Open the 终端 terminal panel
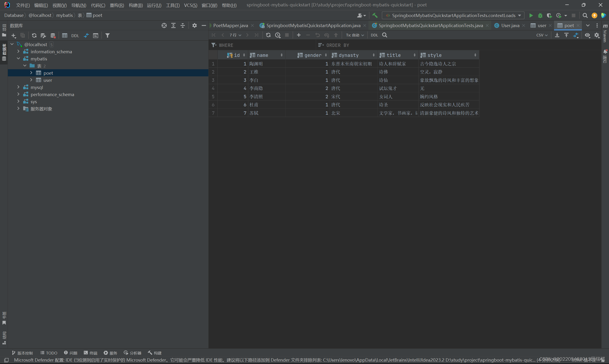 coord(90,353)
